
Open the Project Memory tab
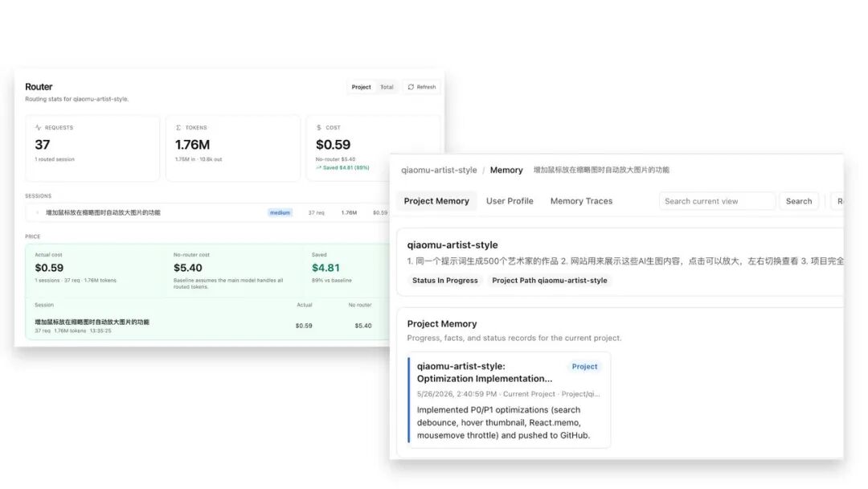pyautogui.click(x=436, y=201)
